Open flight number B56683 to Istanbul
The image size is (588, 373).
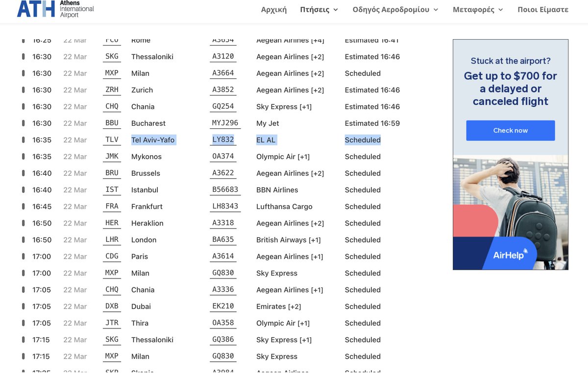coord(225,190)
